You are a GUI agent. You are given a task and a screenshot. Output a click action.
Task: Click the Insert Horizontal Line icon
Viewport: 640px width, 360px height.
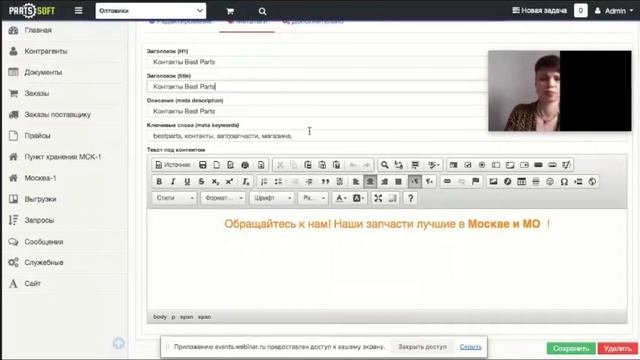536,182
